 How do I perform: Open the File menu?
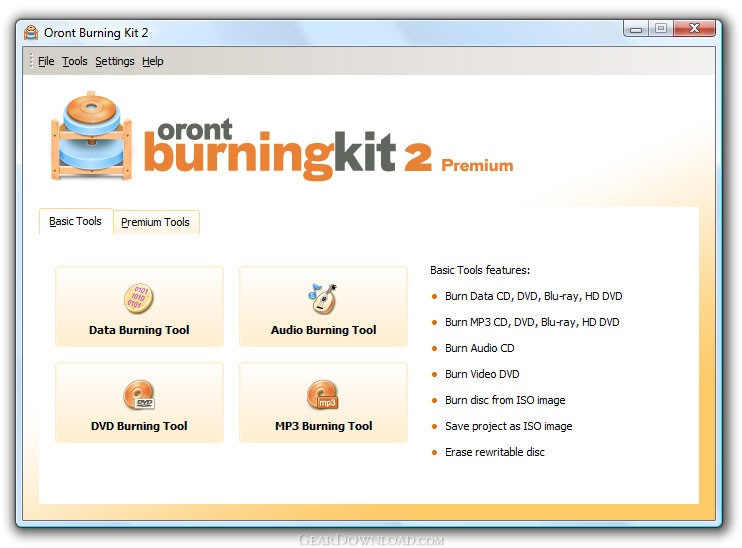pyautogui.click(x=46, y=61)
